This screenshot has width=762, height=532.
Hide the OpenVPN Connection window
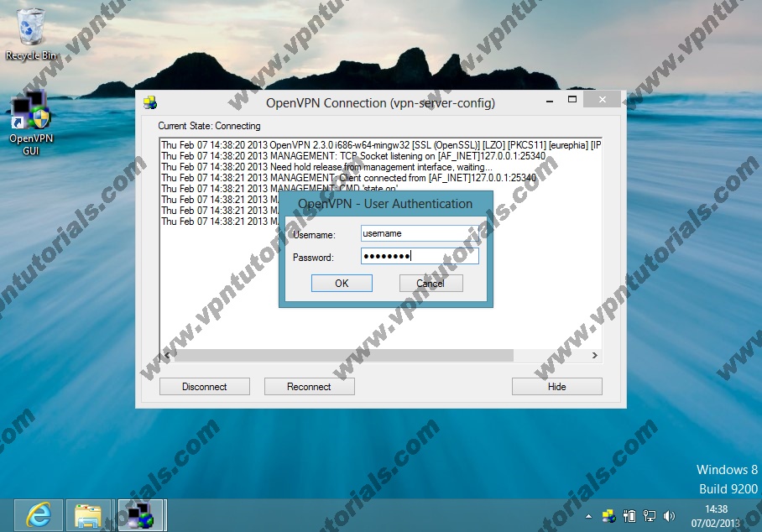click(x=557, y=387)
